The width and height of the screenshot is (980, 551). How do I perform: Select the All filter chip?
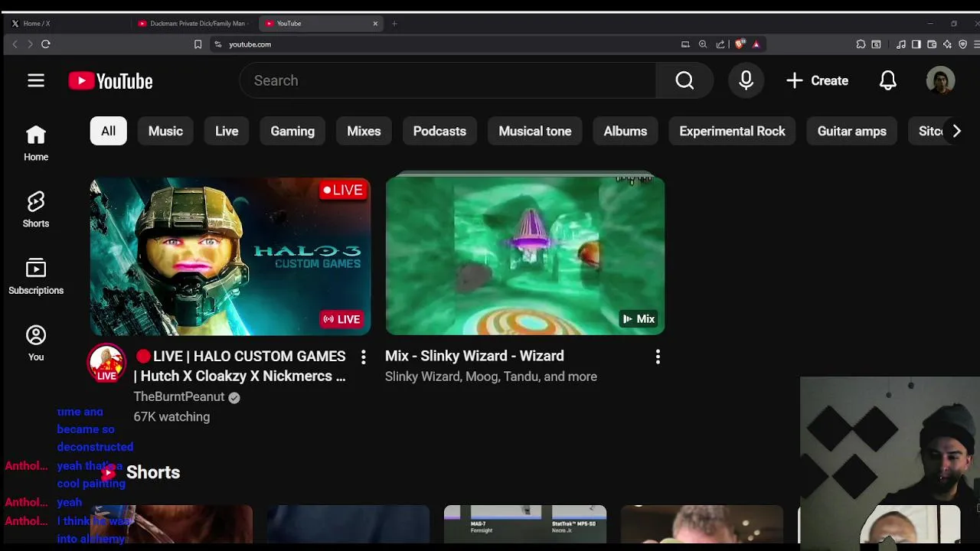108,131
